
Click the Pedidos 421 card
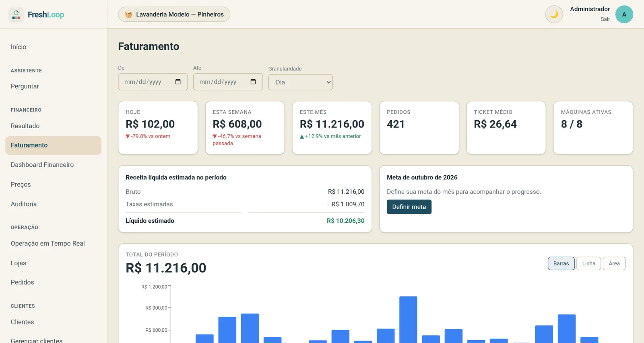click(419, 127)
